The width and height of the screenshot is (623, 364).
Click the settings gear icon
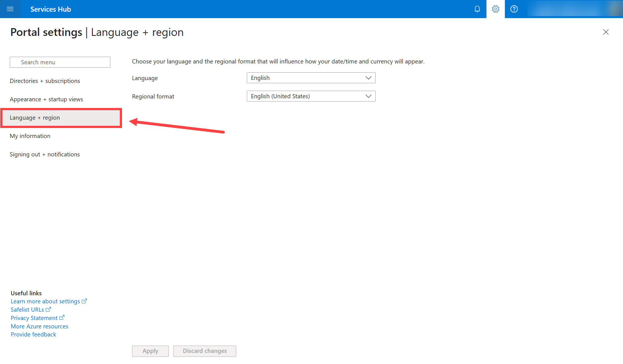pos(495,9)
